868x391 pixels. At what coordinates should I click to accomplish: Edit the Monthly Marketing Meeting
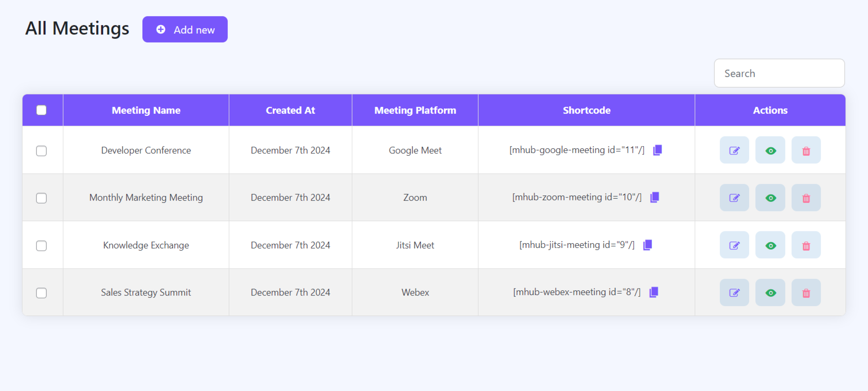tap(734, 197)
